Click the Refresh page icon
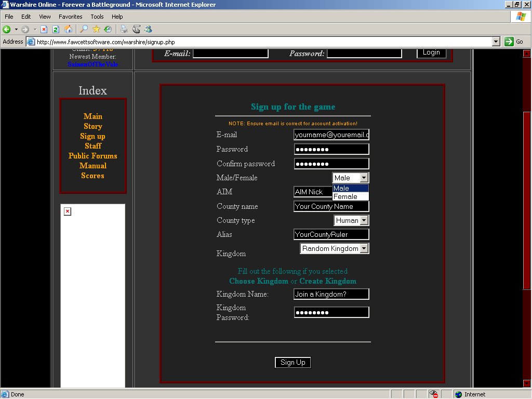532x399 pixels. click(x=56, y=29)
